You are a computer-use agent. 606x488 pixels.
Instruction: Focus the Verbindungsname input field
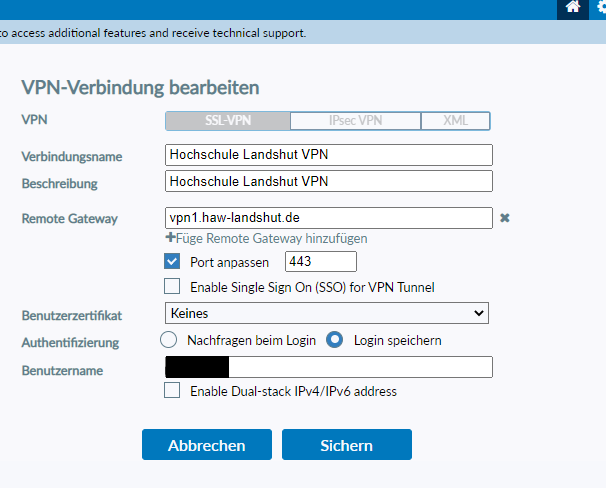tap(329, 155)
